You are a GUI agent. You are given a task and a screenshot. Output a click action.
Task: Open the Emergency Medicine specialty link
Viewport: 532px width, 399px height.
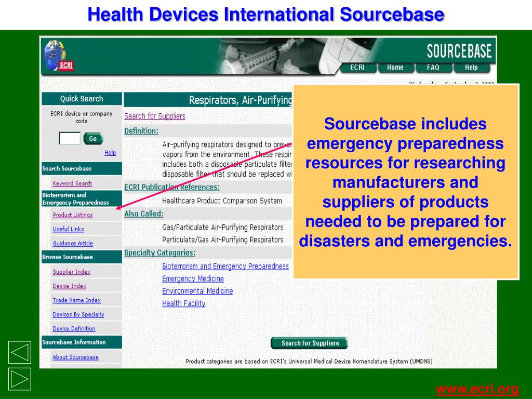click(193, 279)
